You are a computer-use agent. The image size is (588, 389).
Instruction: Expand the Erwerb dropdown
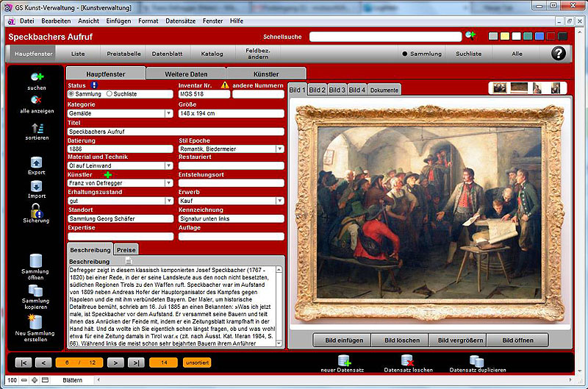280,201
